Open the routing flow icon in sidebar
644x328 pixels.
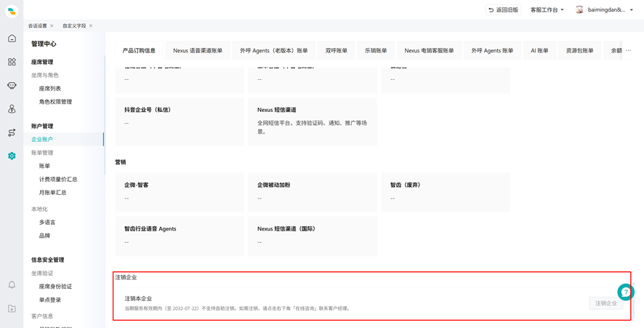click(x=12, y=132)
